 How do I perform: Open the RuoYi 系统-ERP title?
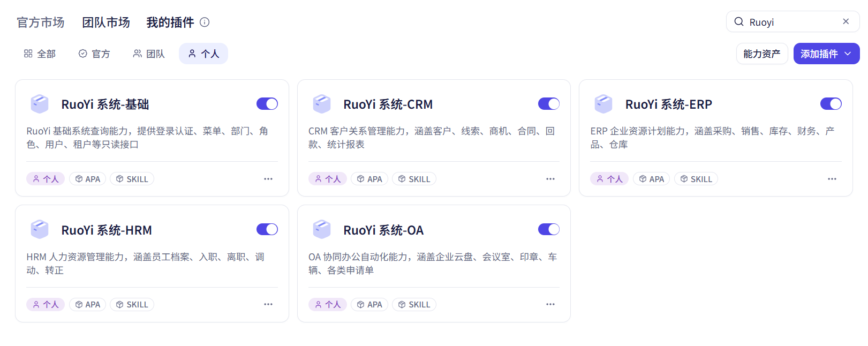(669, 104)
